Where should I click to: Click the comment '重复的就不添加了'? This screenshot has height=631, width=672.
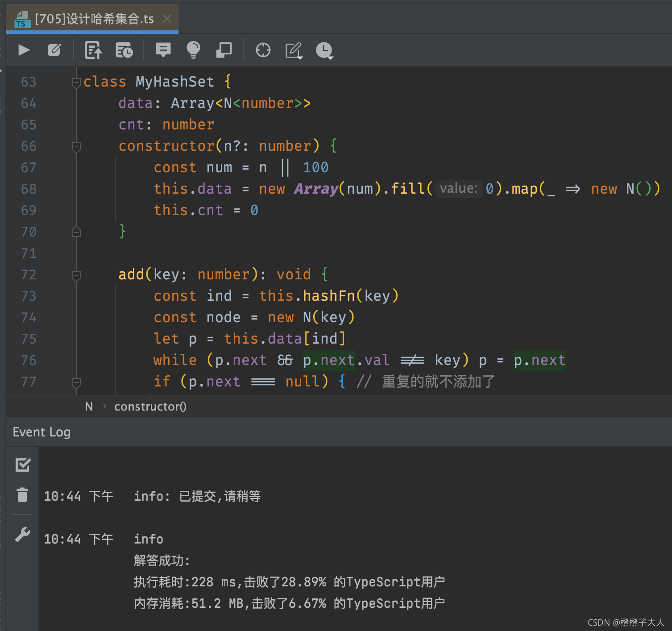(x=439, y=382)
